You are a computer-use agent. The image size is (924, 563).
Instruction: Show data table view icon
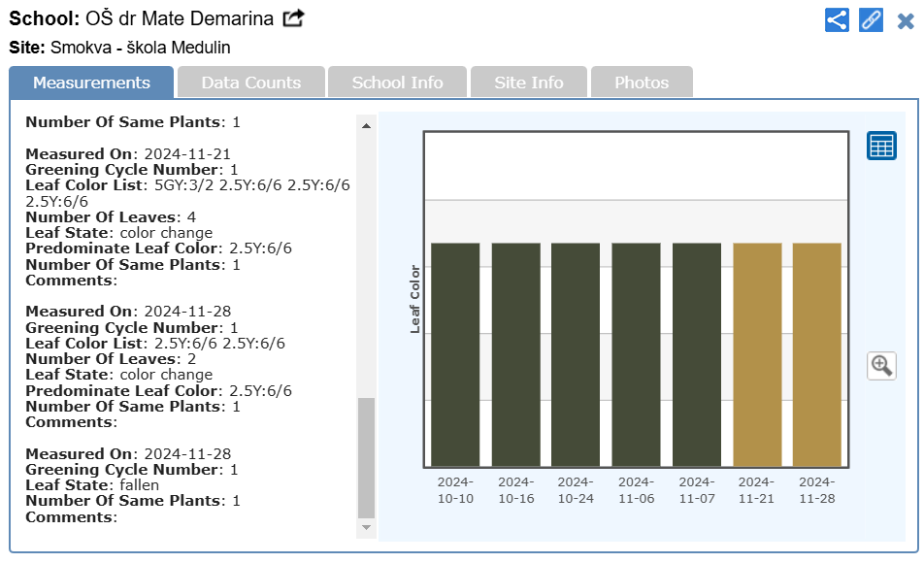881,146
